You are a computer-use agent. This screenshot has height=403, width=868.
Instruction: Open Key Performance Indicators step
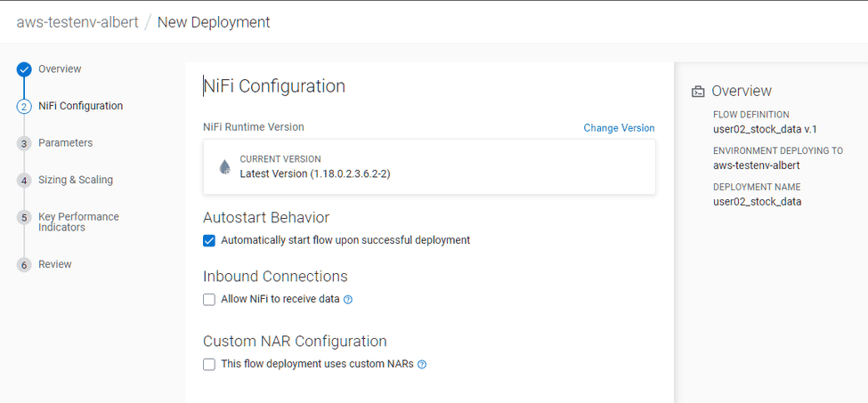[x=78, y=222]
